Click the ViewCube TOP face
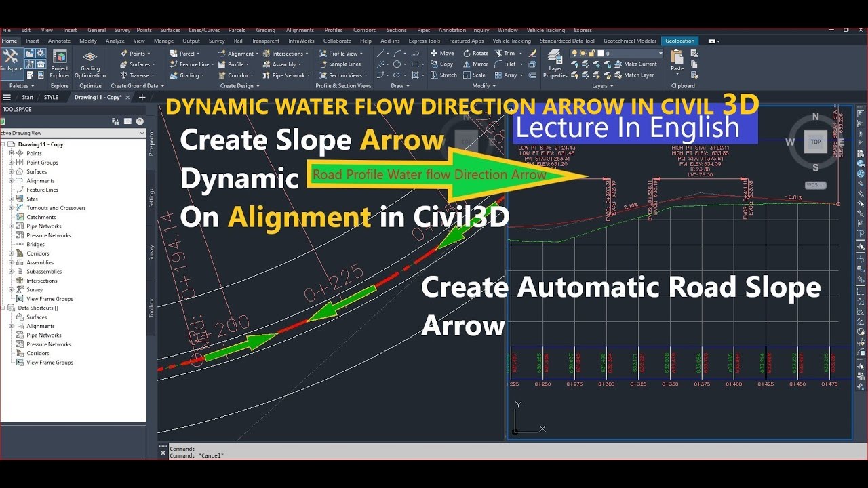 click(x=816, y=142)
